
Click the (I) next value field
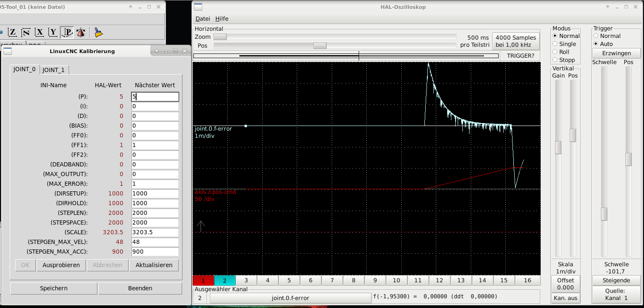155,106
